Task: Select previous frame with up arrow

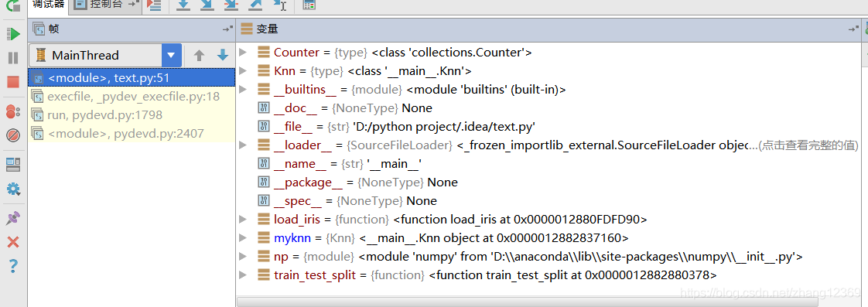Action: [x=200, y=56]
